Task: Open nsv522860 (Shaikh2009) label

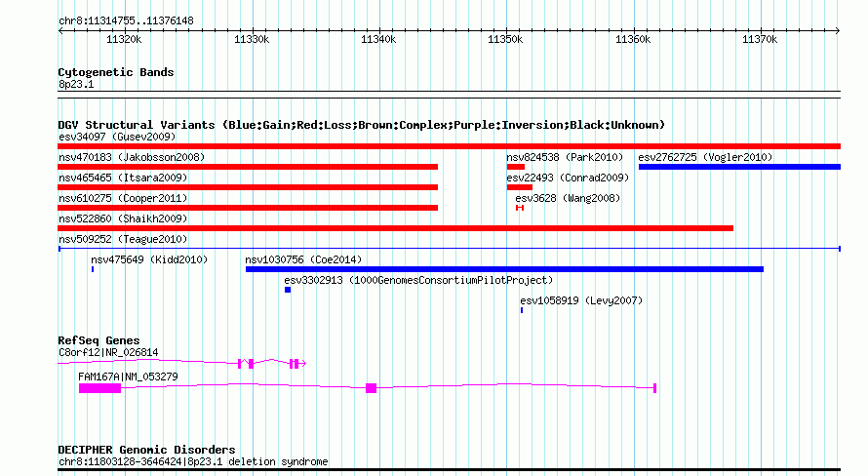Action: (x=123, y=218)
